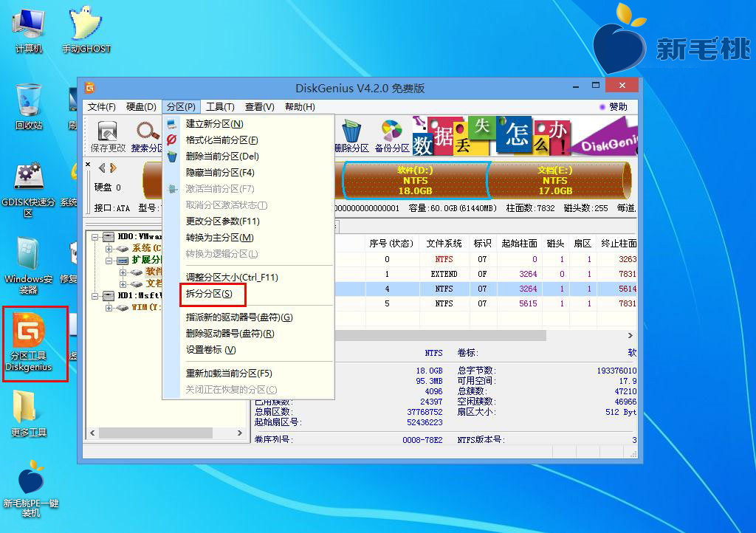Choose 重新加载当前分区(F5) menu entry
The height and width of the screenshot is (533, 756).
(x=248, y=374)
